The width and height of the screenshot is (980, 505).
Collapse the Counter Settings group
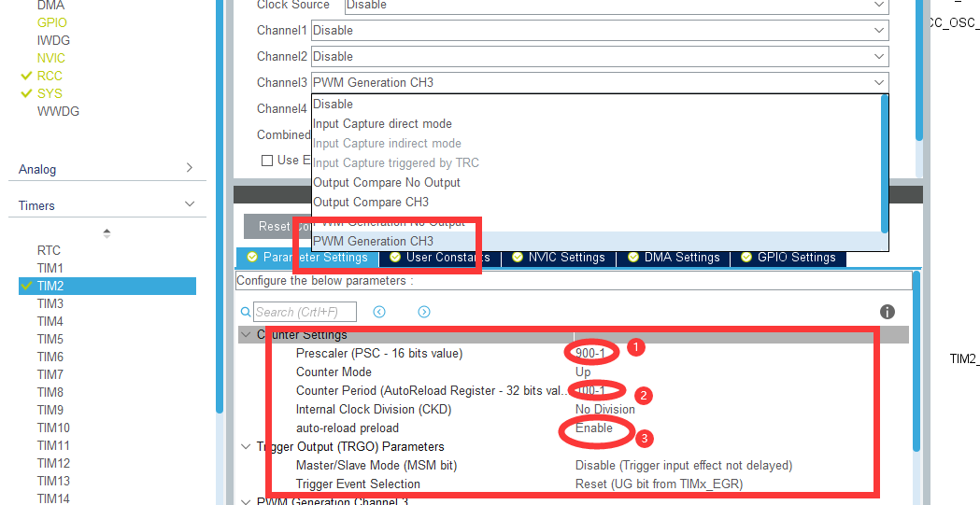246,335
